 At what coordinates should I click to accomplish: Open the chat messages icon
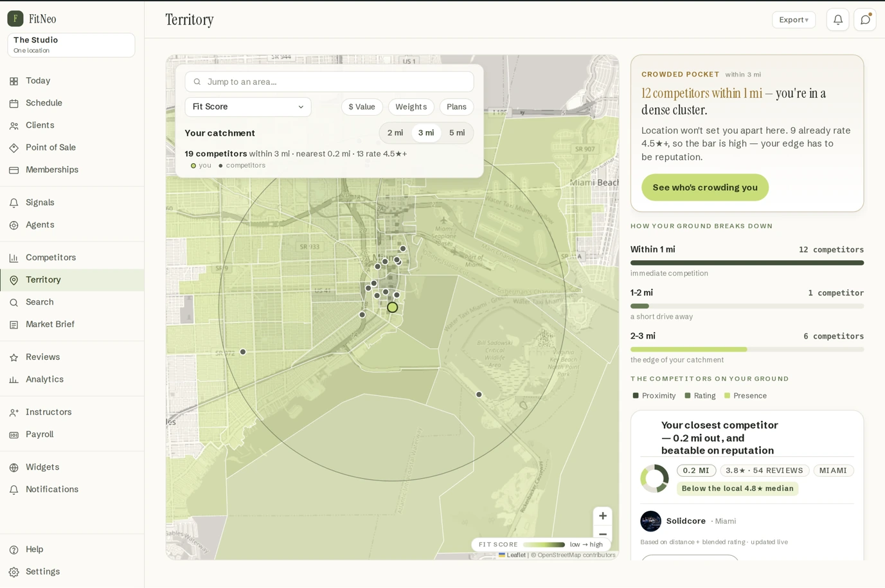(x=865, y=20)
